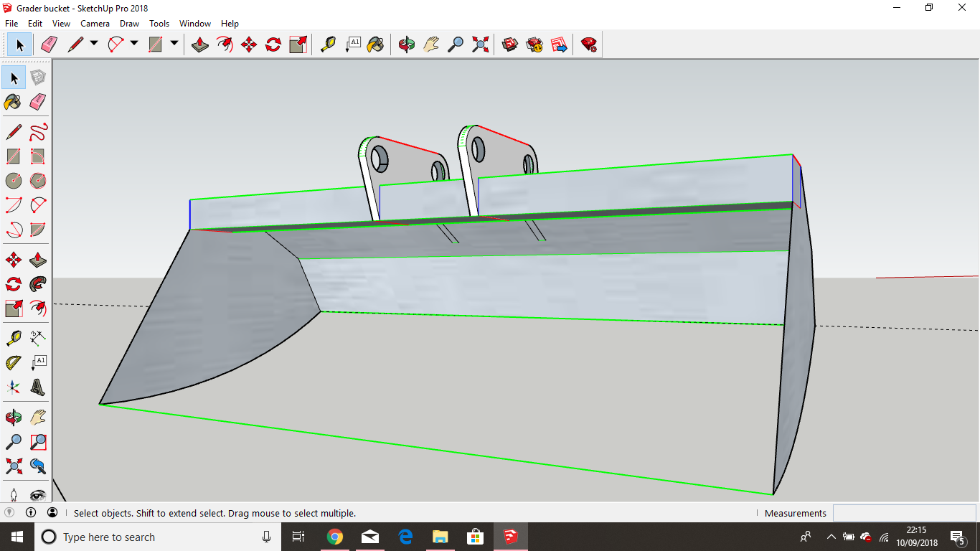
Task: Click the taskbar search box
Action: [158, 537]
